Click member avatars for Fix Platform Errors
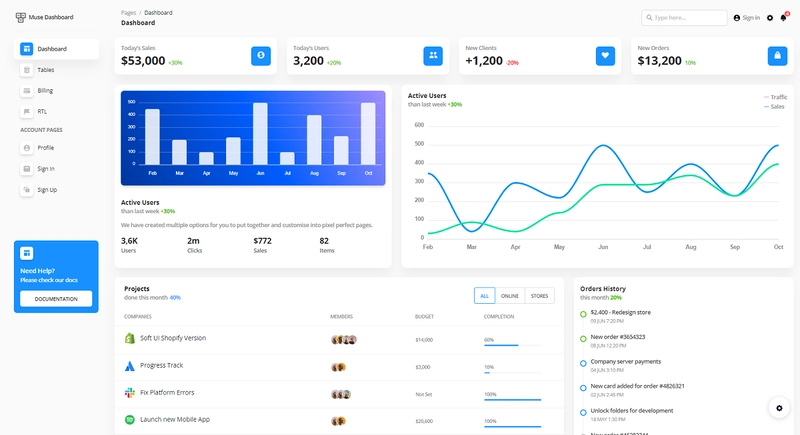Viewport: 800px width, 435px height. (x=341, y=394)
